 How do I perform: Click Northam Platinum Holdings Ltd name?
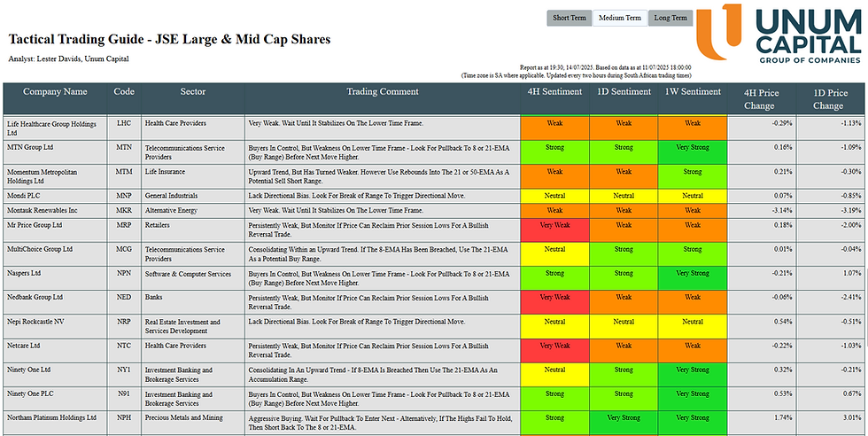(52, 417)
